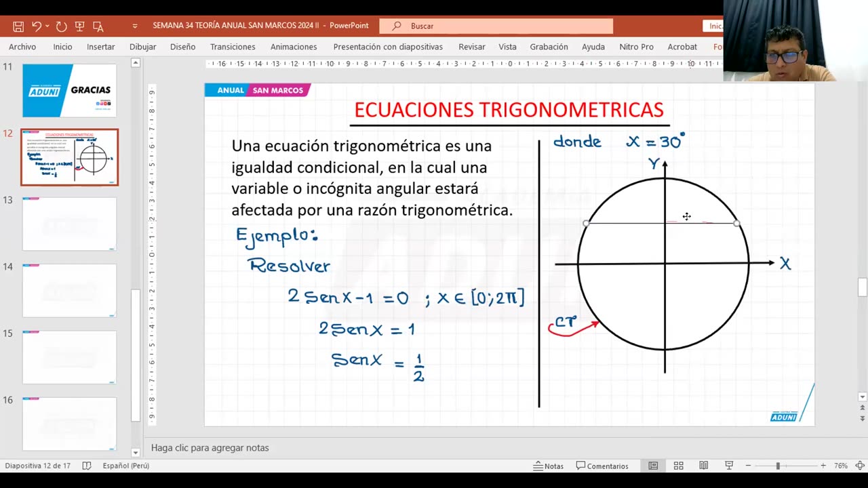Switch to the Revisar tab
This screenshot has width=868, height=488.
pyautogui.click(x=472, y=47)
